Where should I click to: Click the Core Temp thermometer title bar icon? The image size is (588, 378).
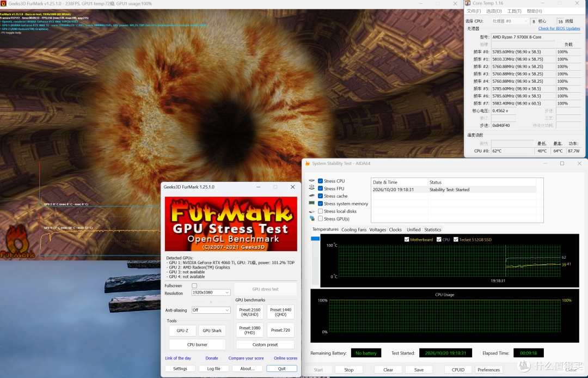[468, 3]
